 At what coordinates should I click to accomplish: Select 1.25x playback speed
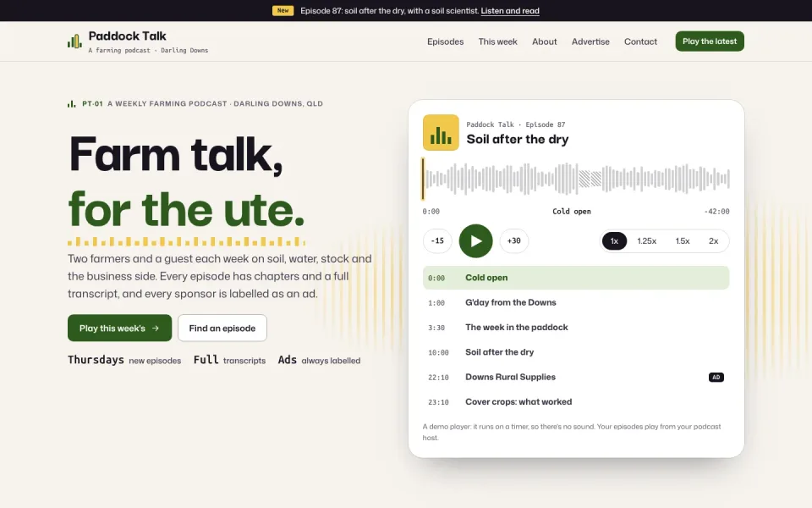646,241
